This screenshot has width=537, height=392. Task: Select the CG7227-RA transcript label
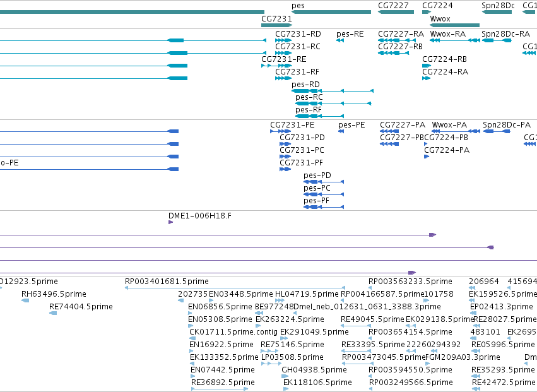401,34
